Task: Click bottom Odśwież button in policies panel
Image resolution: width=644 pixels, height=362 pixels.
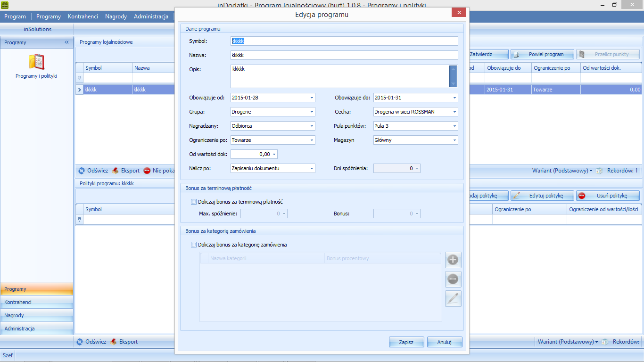Action: [91, 342]
